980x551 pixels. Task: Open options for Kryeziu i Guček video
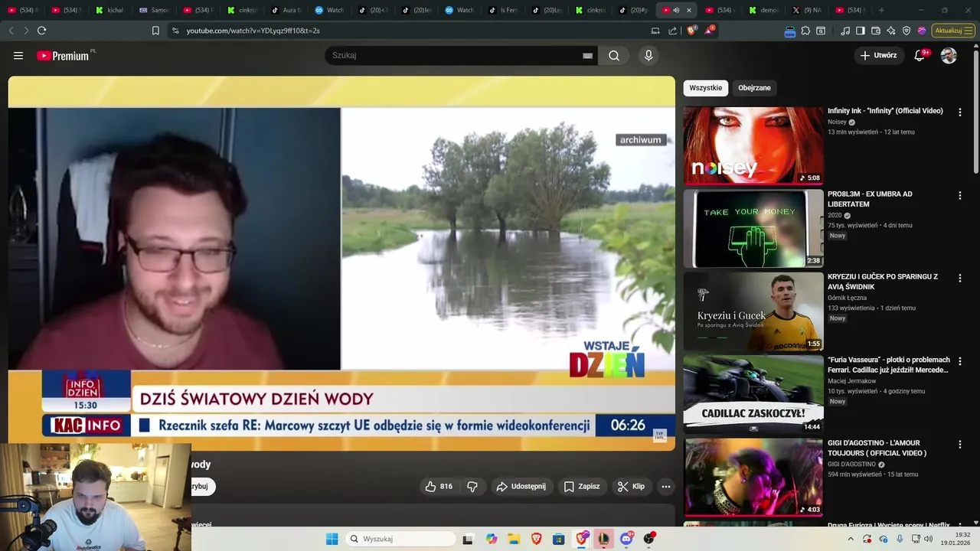click(x=960, y=278)
